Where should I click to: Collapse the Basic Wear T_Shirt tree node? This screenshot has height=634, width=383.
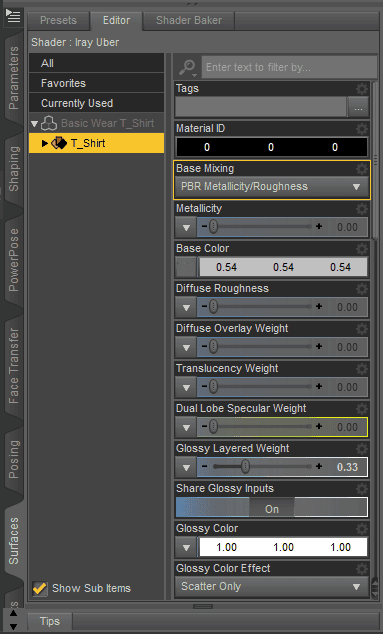click(34, 124)
